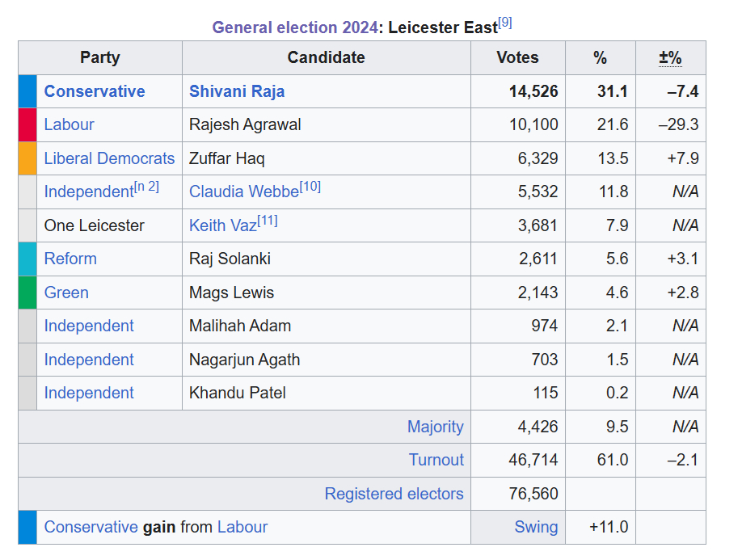Open Keith Vaz's candidate page
This screenshot has height=560, width=742.
221,225
